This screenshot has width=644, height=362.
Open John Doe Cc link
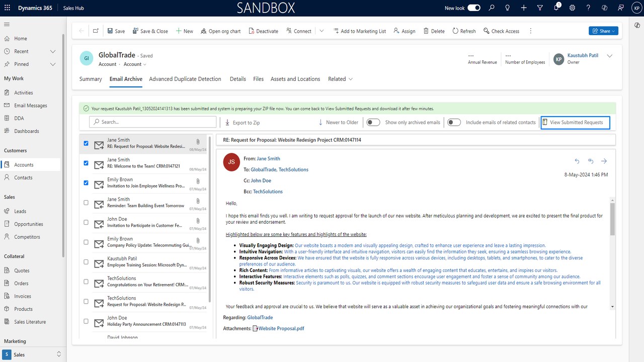(x=261, y=180)
